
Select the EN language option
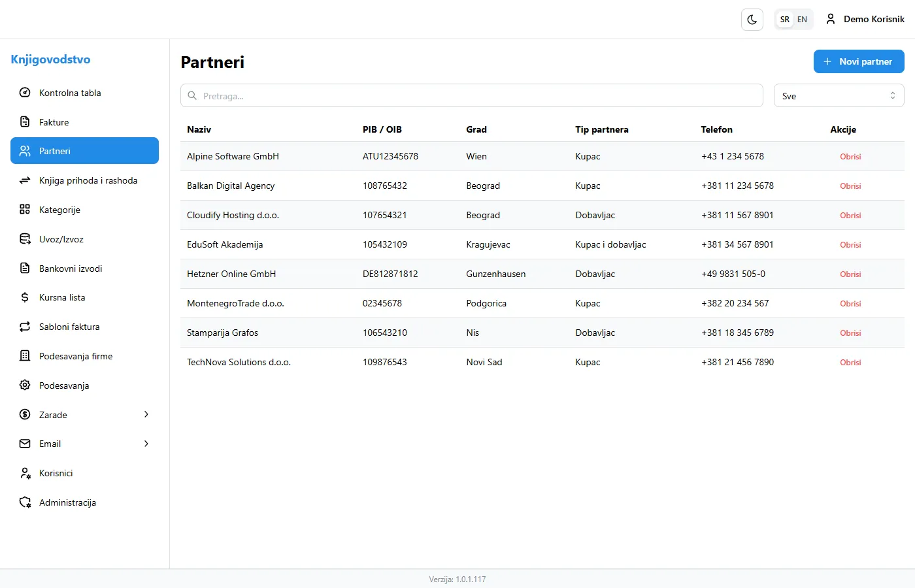pyautogui.click(x=802, y=19)
